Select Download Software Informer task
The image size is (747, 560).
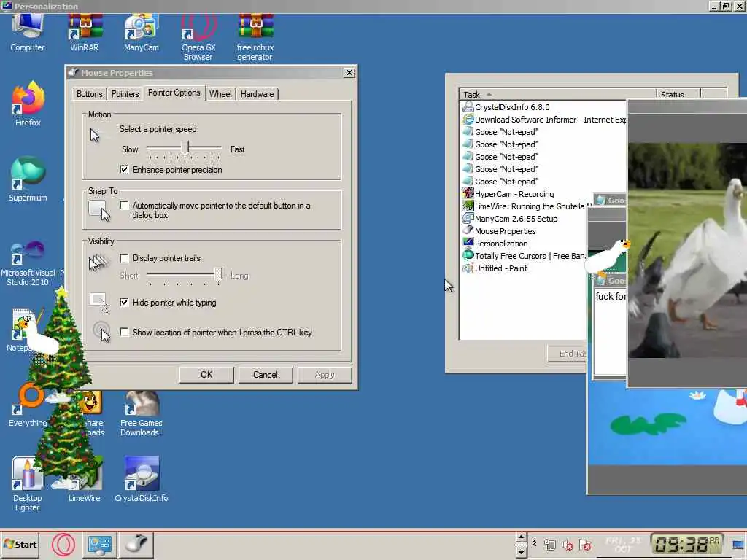pos(544,120)
